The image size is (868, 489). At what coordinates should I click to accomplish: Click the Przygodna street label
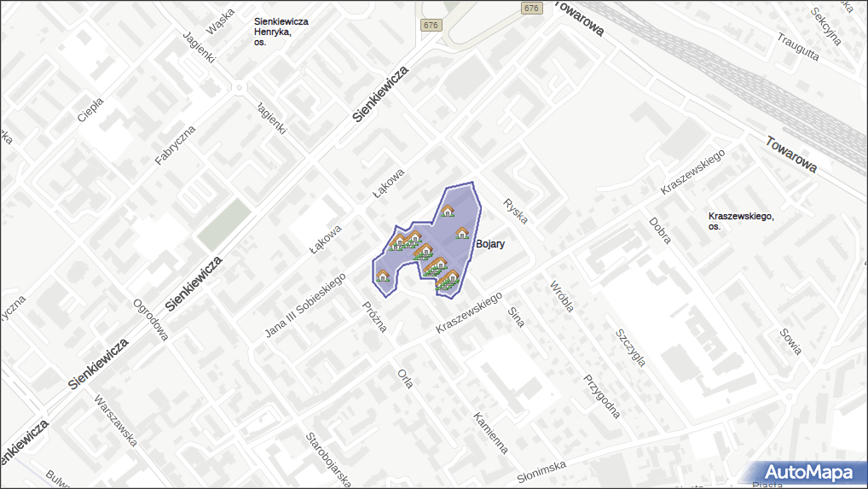click(602, 397)
